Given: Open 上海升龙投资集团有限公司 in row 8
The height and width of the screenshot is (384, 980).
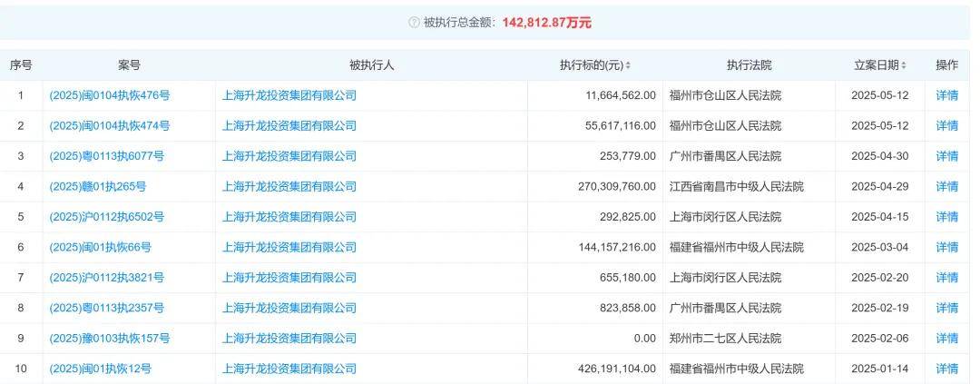Looking at the screenshot, I should tap(289, 308).
